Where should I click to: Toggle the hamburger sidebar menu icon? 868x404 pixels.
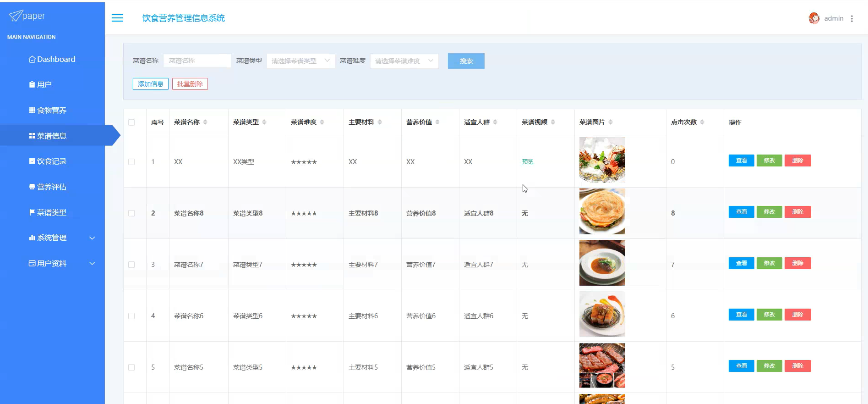117,18
